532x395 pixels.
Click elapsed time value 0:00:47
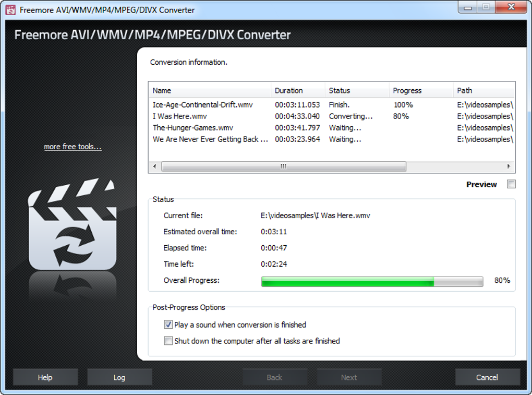[274, 248]
